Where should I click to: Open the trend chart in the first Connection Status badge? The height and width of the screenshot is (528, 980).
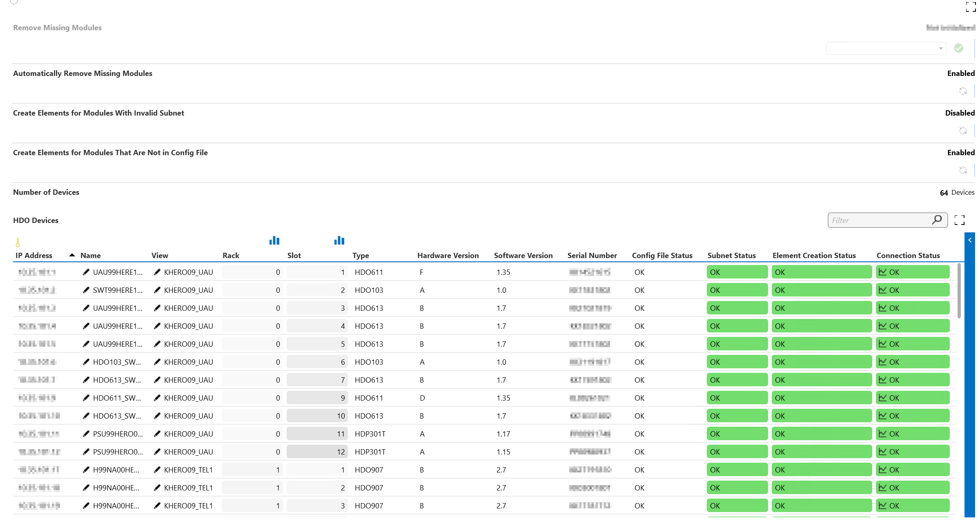(883, 272)
